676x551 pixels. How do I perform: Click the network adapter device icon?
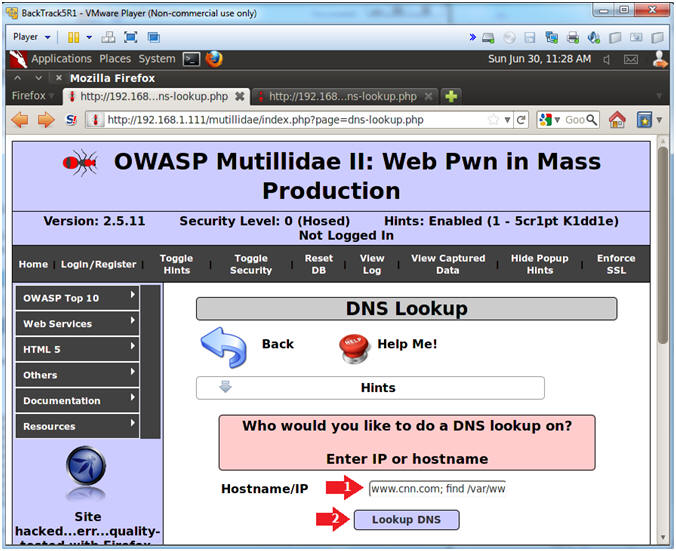(x=551, y=38)
